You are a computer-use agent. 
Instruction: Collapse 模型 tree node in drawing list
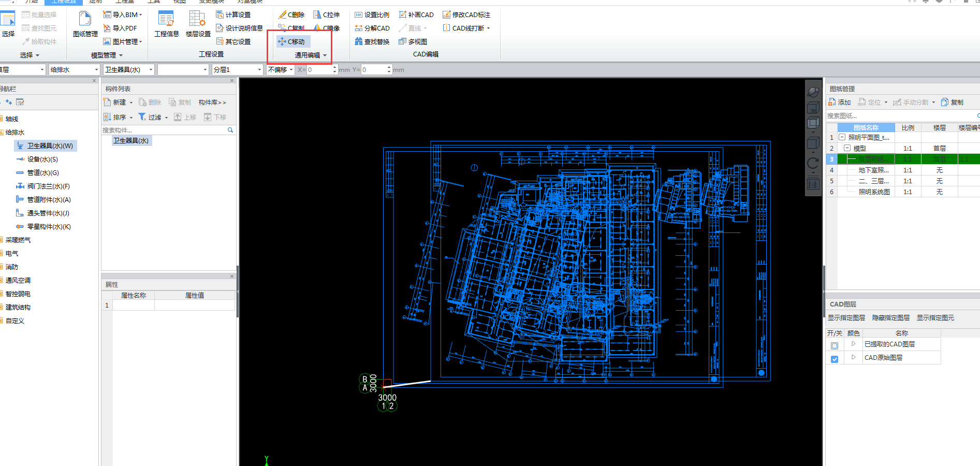point(847,148)
